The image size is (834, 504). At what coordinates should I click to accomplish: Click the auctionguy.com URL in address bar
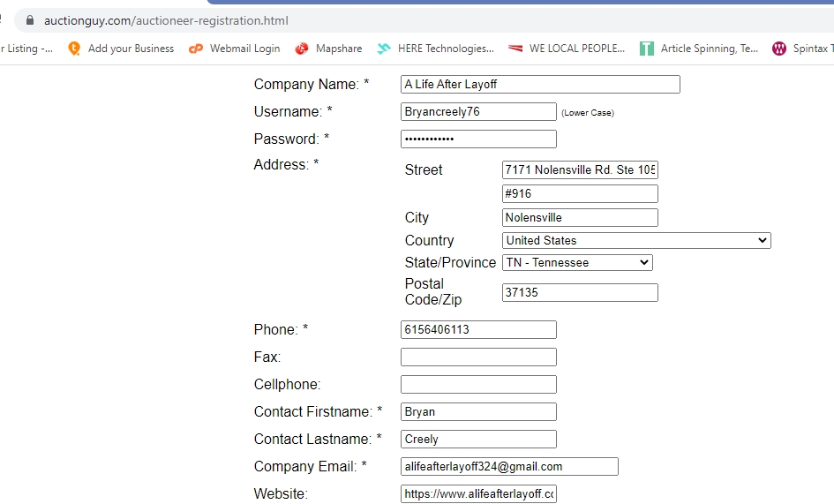(x=166, y=20)
